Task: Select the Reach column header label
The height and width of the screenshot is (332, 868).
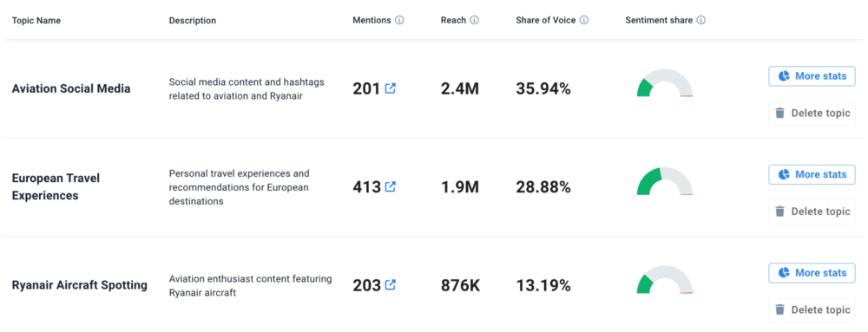Action: [453, 21]
